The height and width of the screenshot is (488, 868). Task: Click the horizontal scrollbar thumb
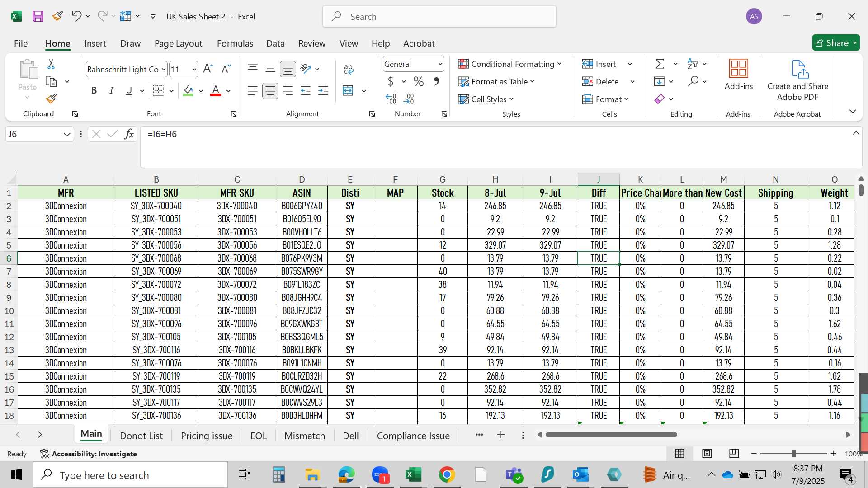click(611, 435)
